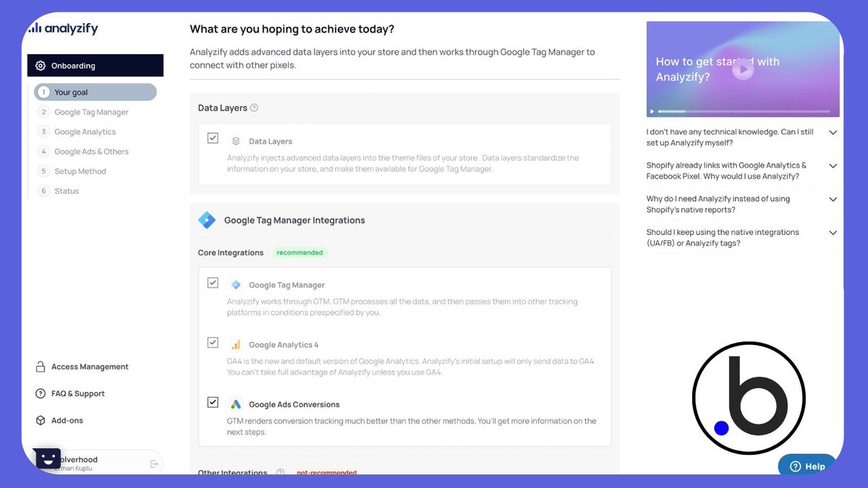
Task: Open Access Management page
Action: (x=82, y=367)
